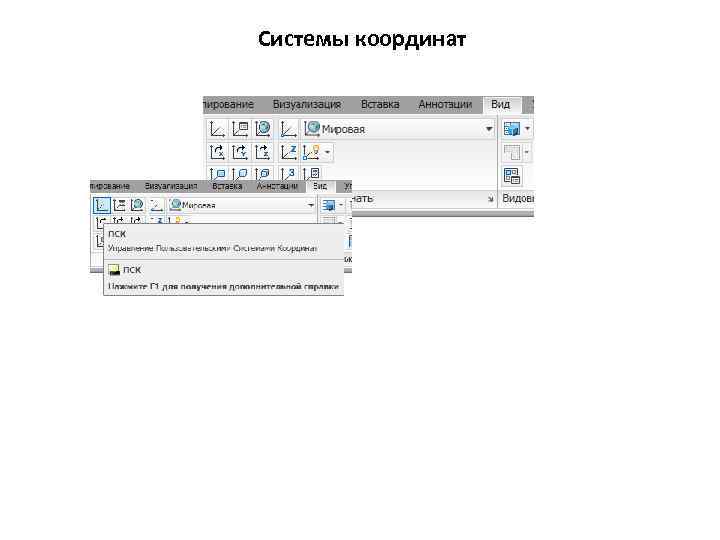Click the F1 help hint in the tooltip

[223, 287]
